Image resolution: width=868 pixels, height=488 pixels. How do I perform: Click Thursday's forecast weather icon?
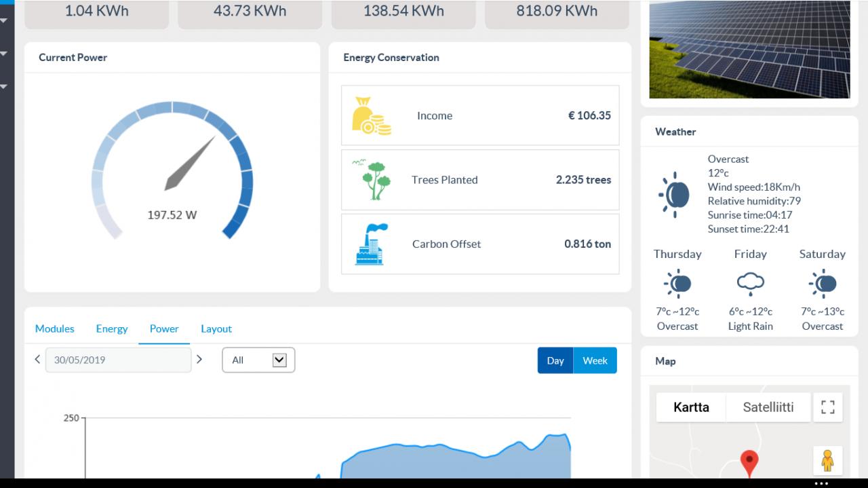click(677, 283)
